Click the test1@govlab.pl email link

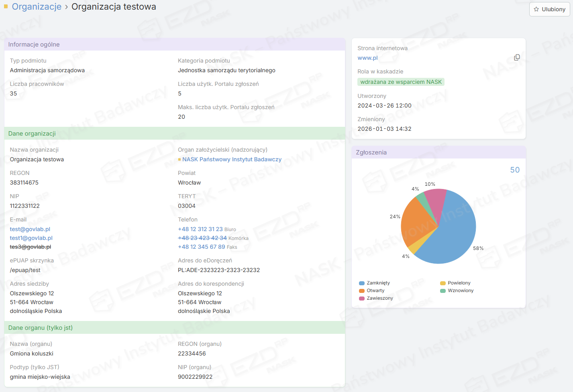31,238
